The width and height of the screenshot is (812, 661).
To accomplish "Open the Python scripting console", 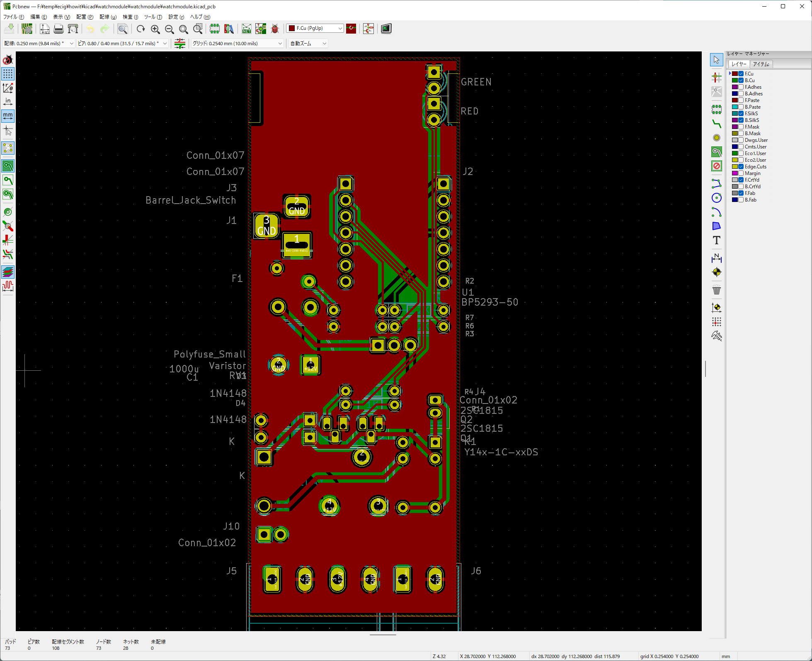I will [x=386, y=29].
